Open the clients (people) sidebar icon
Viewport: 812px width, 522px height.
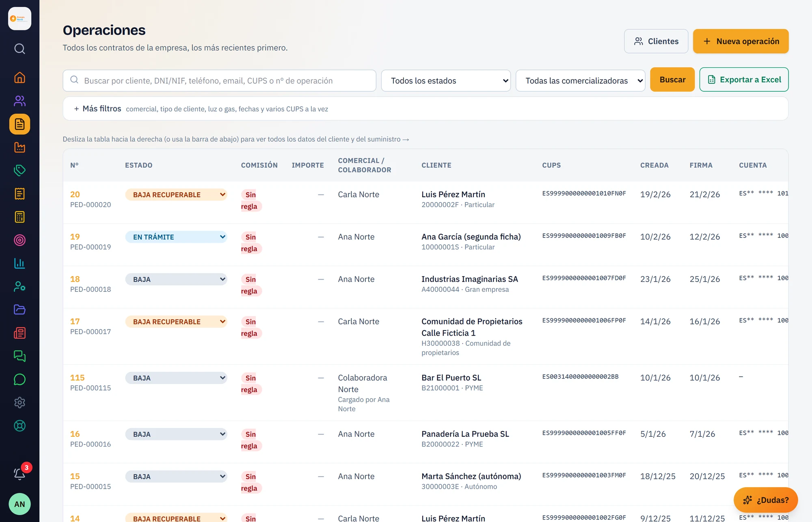point(19,101)
